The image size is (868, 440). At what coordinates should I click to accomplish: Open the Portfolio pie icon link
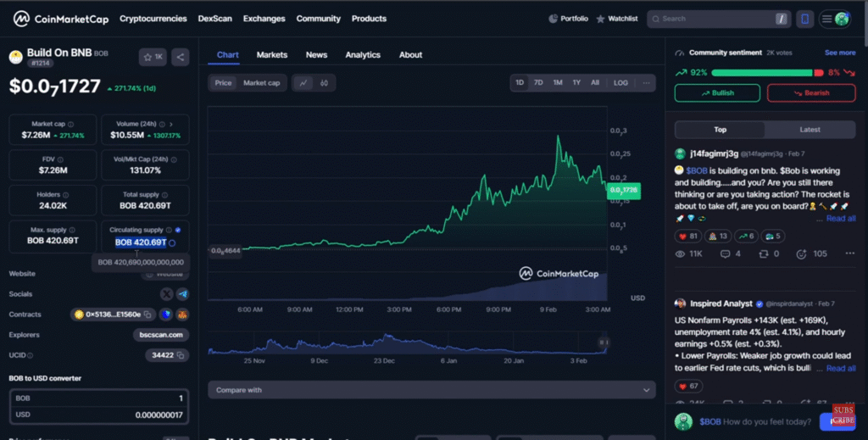(x=569, y=19)
